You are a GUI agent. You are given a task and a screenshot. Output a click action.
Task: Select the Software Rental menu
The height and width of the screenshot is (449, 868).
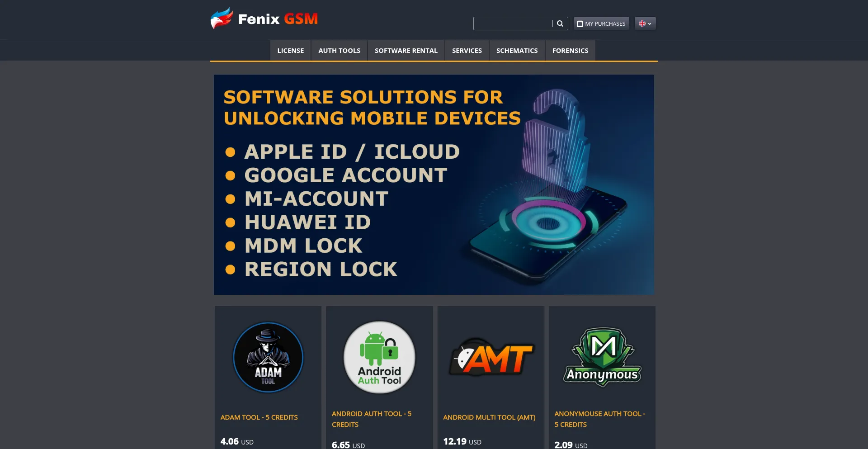click(406, 51)
